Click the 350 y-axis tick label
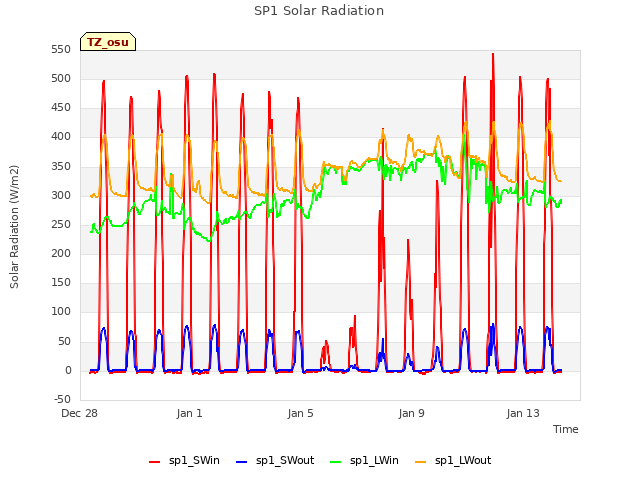Screen dimensions: 640x480 point(61,167)
